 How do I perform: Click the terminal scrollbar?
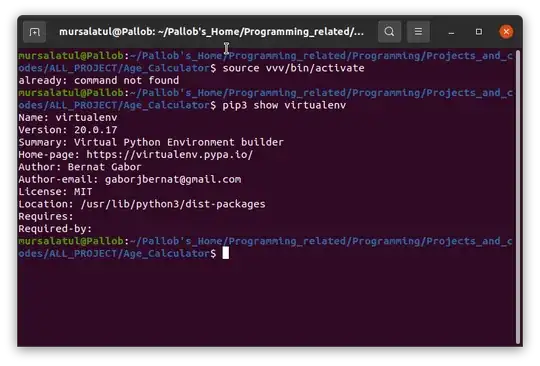(518, 196)
